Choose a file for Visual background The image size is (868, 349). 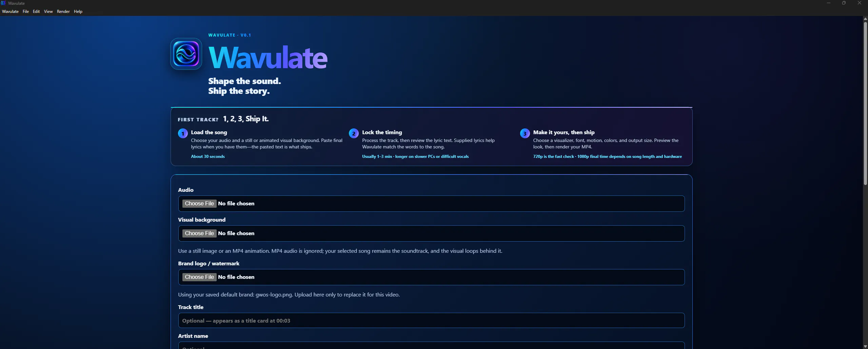199,233
